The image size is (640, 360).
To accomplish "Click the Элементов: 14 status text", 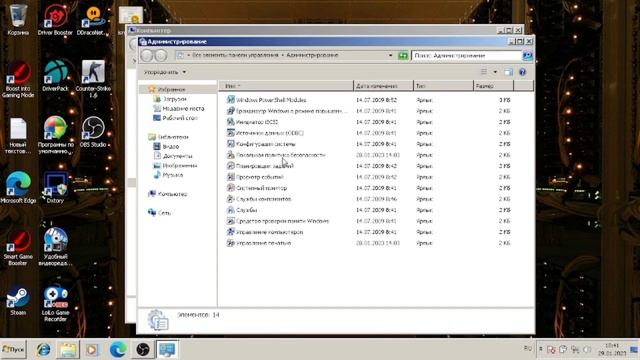I will tap(198, 315).
